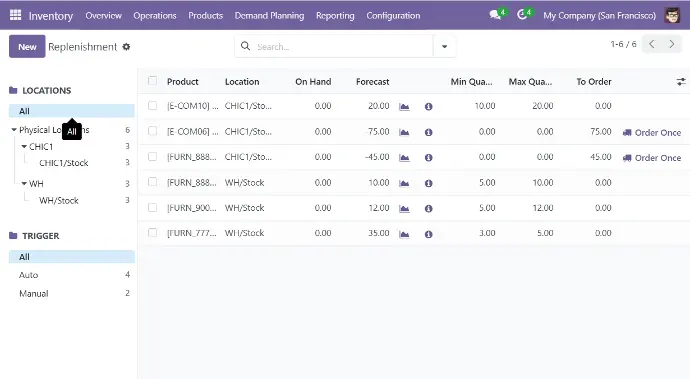
Task: Open column options adjust icon
Action: pos(681,81)
